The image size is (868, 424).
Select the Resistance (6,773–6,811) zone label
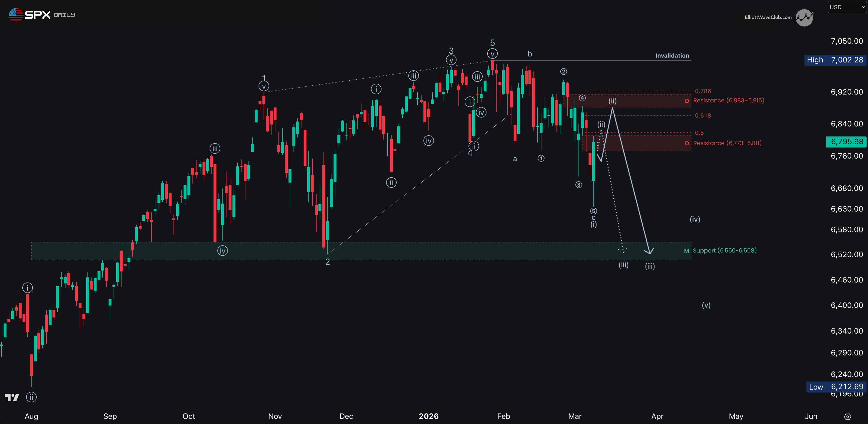[727, 143]
